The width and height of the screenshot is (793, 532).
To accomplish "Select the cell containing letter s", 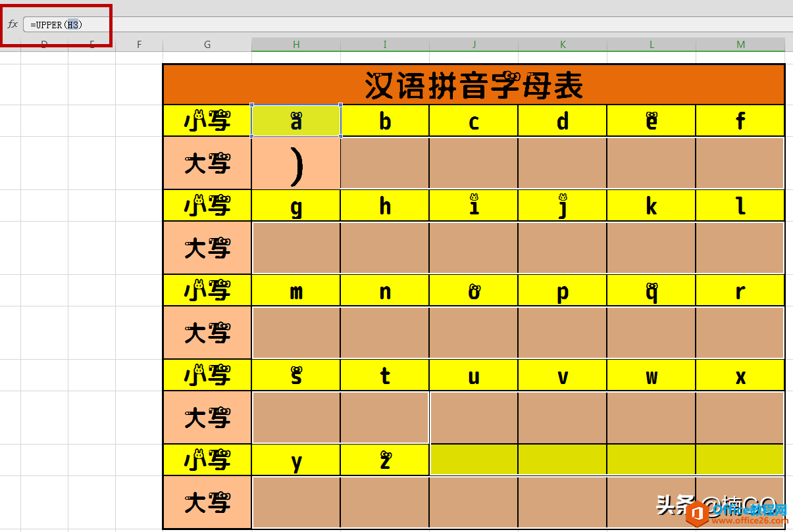I will pyautogui.click(x=296, y=375).
